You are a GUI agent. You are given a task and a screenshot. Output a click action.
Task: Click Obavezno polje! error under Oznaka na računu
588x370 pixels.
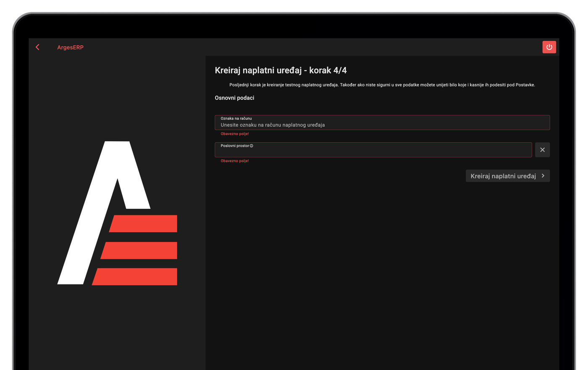[x=235, y=134]
